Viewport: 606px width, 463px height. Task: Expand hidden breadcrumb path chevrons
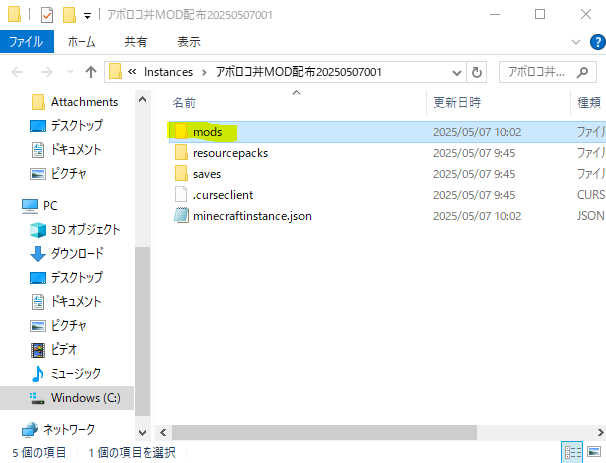click(x=132, y=71)
